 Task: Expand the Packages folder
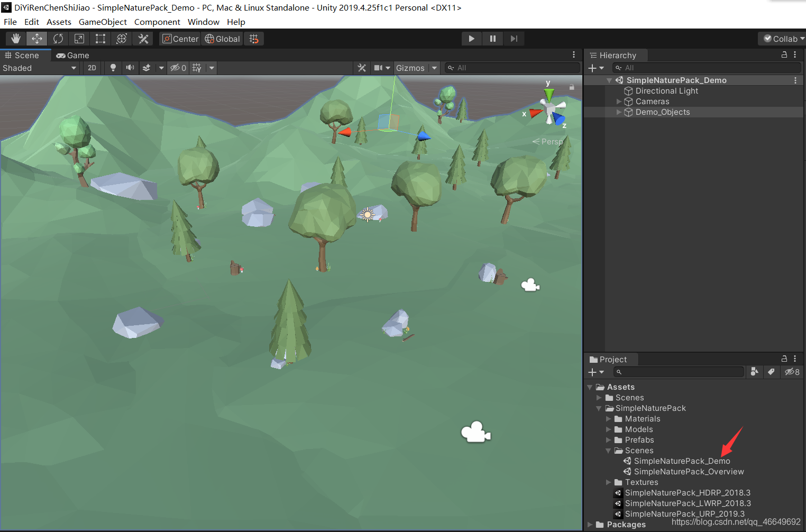coord(590,525)
